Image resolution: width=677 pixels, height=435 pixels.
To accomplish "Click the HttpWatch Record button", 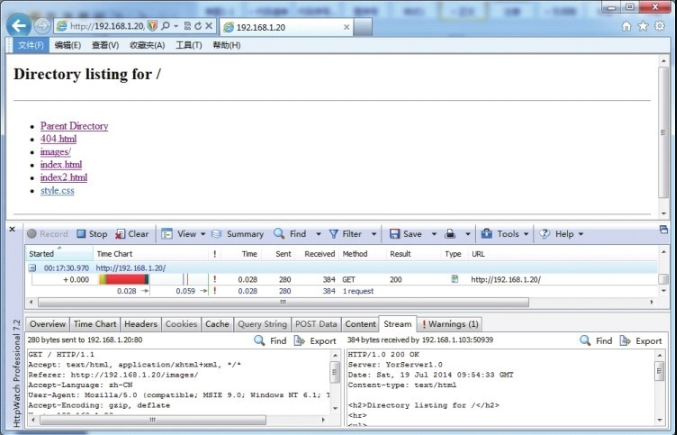I will pos(47,234).
